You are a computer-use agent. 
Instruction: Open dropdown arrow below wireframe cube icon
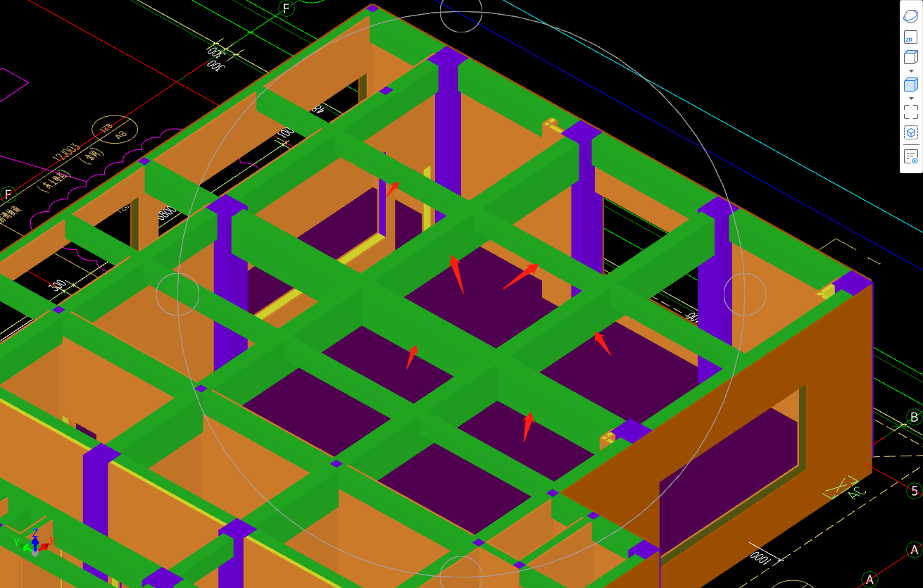(911, 71)
